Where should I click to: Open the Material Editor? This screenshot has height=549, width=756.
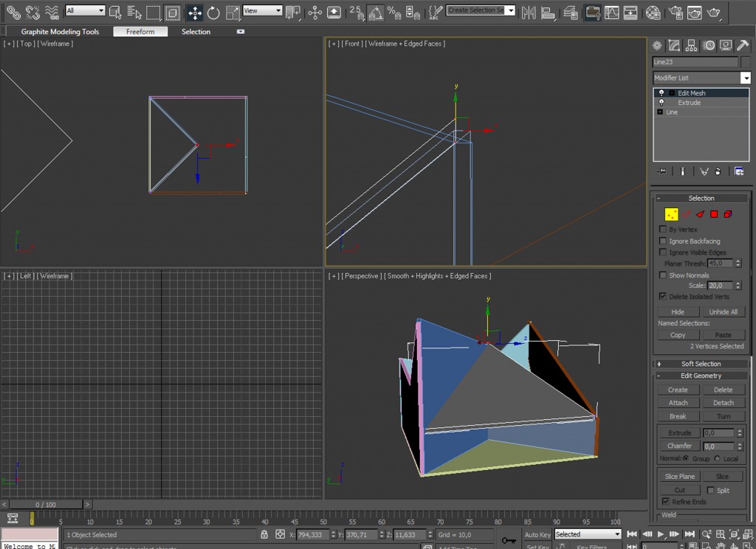(653, 13)
